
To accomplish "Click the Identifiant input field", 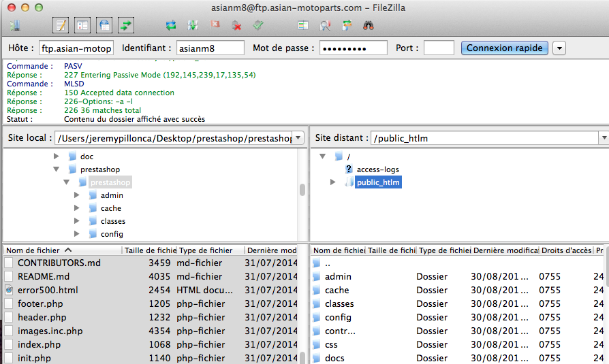I will [210, 48].
